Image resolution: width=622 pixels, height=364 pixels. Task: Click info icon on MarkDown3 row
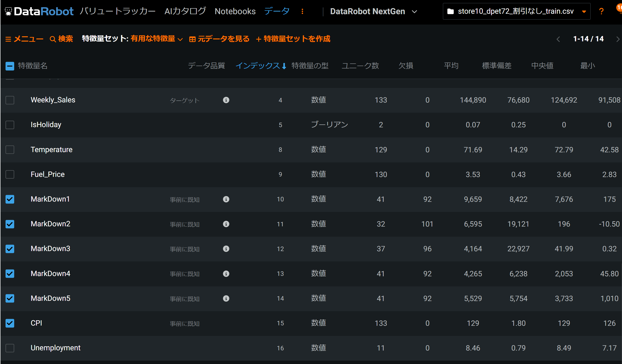tap(226, 249)
